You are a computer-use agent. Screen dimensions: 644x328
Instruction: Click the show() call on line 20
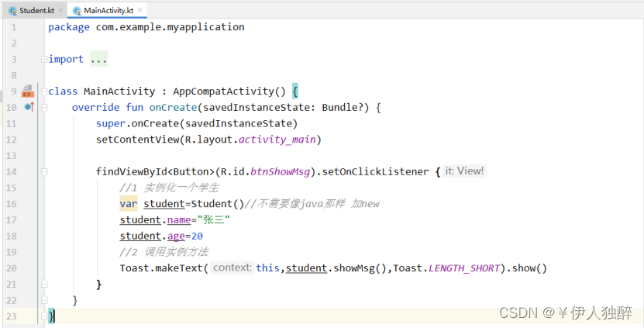530,268
